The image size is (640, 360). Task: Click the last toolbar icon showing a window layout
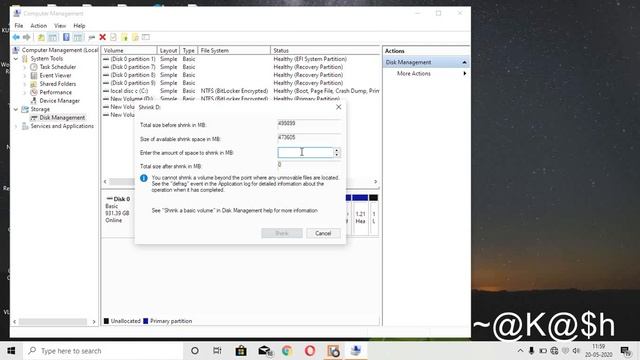146,38
